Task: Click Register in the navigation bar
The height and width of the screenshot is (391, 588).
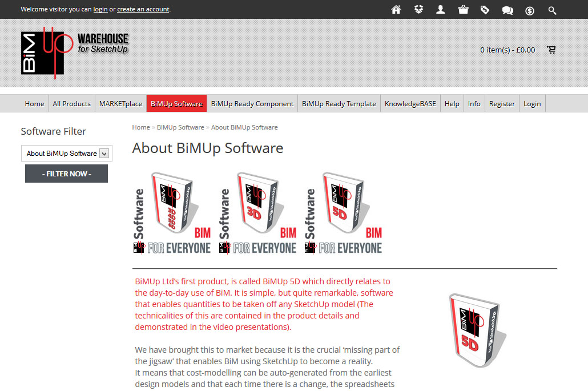Action: point(502,103)
